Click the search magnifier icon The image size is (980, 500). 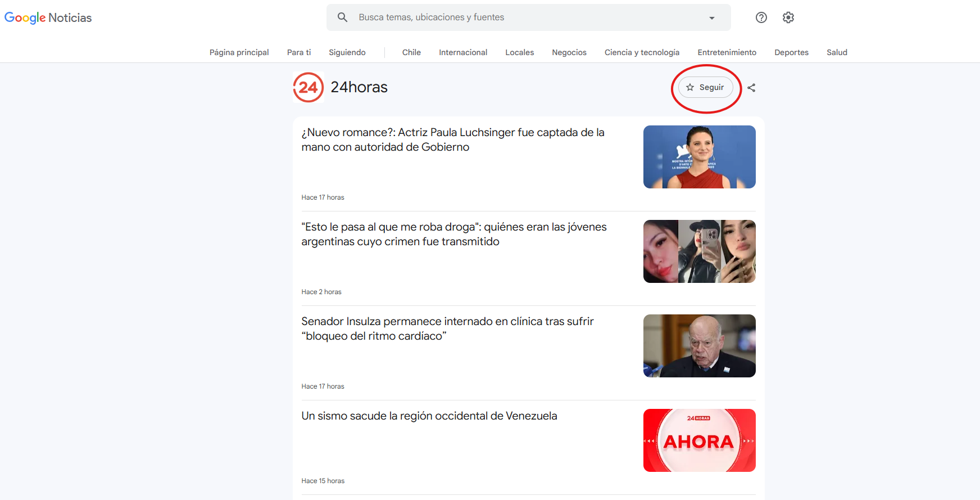pos(342,17)
